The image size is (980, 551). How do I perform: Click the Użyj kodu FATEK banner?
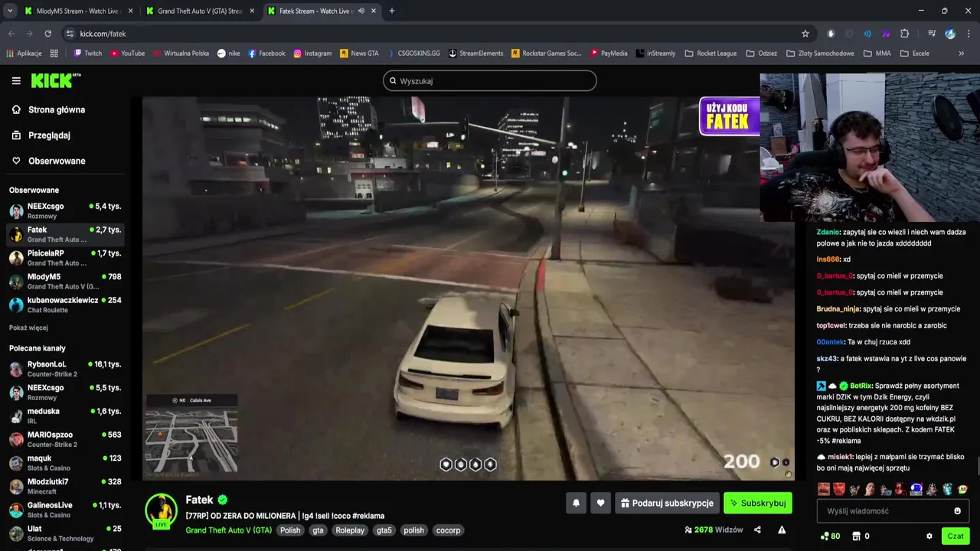coord(729,116)
